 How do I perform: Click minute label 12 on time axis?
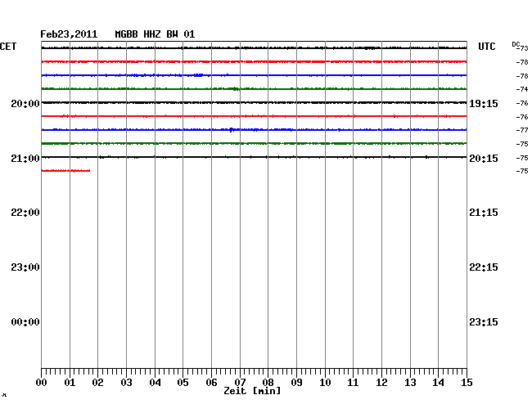click(381, 383)
